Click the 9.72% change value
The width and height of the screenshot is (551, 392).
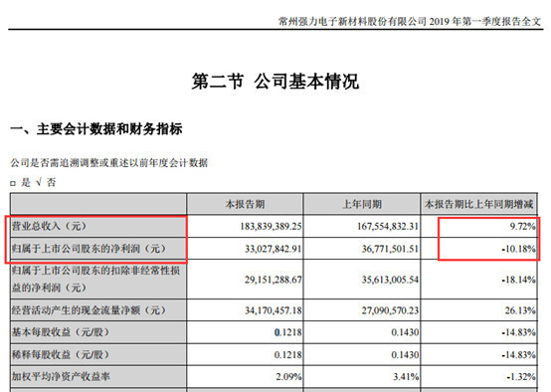coord(523,227)
